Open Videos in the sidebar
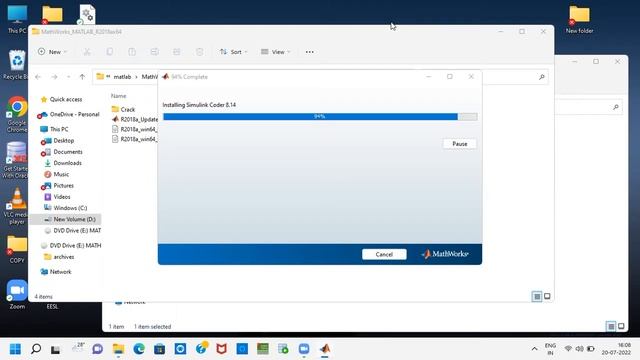 coord(62,197)
